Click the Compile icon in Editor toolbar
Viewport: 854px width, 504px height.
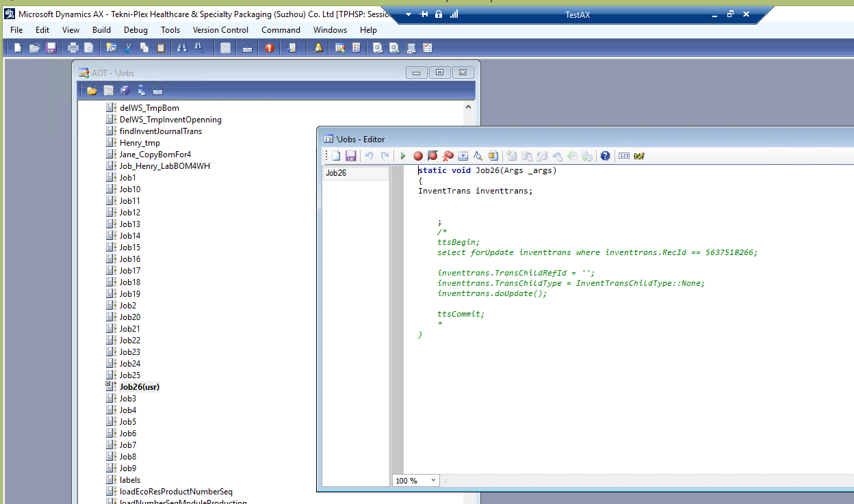(x=463, y=156)
